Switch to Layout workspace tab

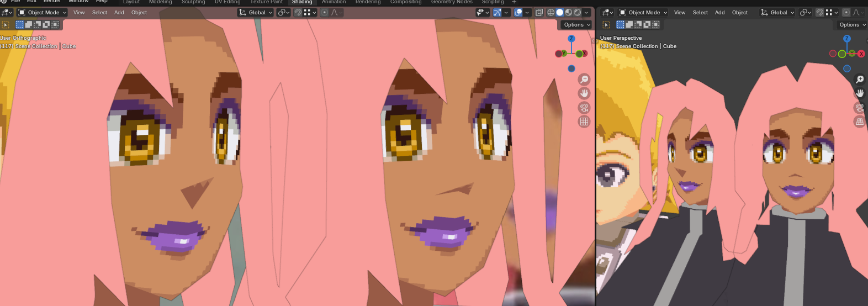point(131,2)
